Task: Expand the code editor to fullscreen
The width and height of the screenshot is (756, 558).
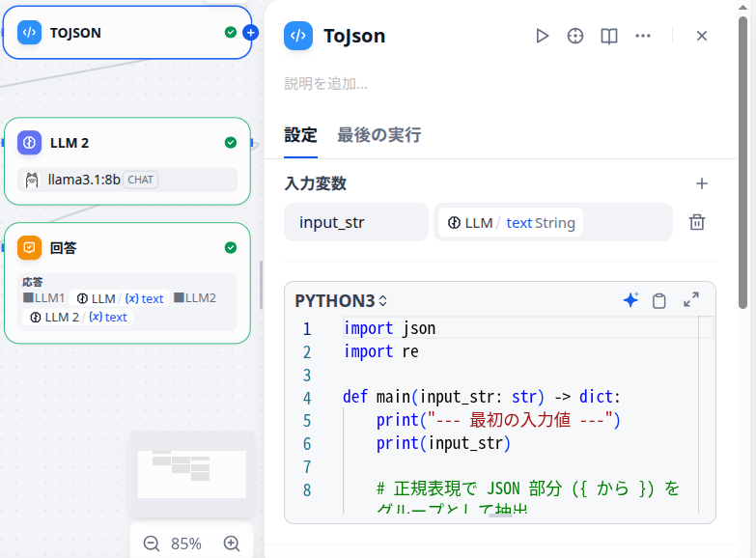Action: (691, 299)
